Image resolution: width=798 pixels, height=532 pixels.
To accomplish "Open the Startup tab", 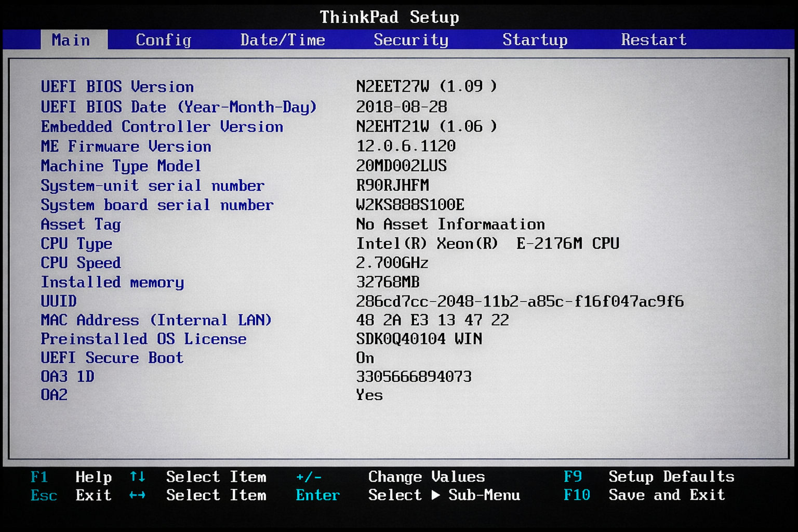I will (535, 39).
